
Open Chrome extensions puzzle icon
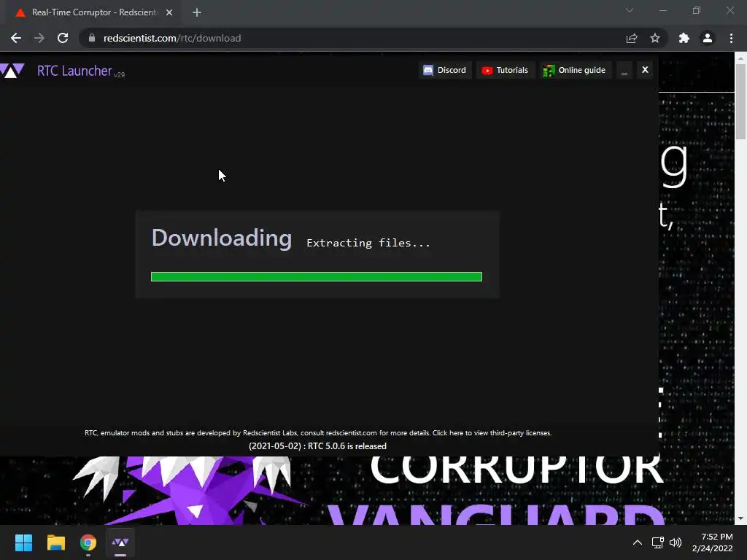coord(684,38)
